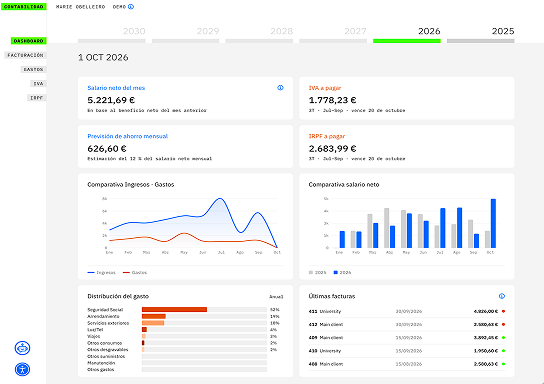Click the 5.221,69 € salary amount

click(111, 100)
